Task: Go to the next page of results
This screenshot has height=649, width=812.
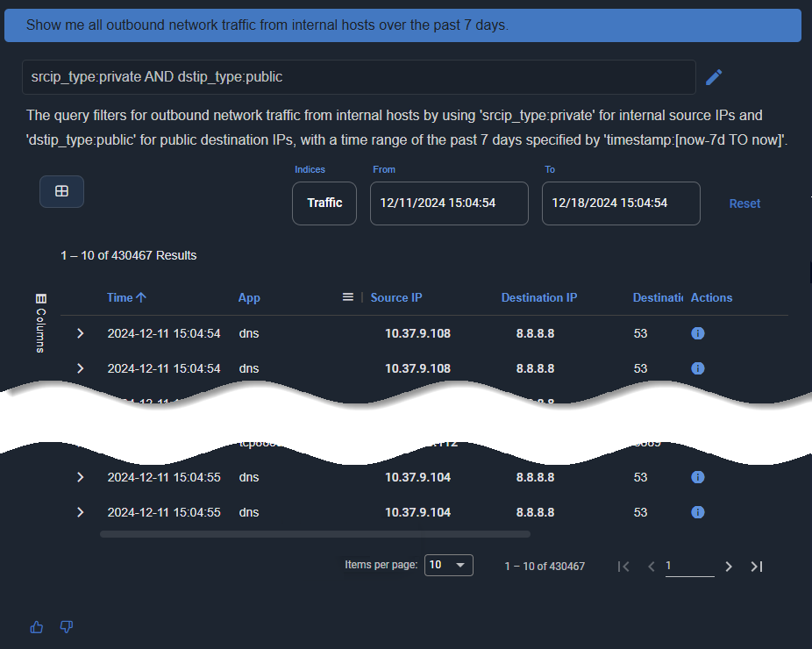Action: pyautogui.click(x=729, y=567)
